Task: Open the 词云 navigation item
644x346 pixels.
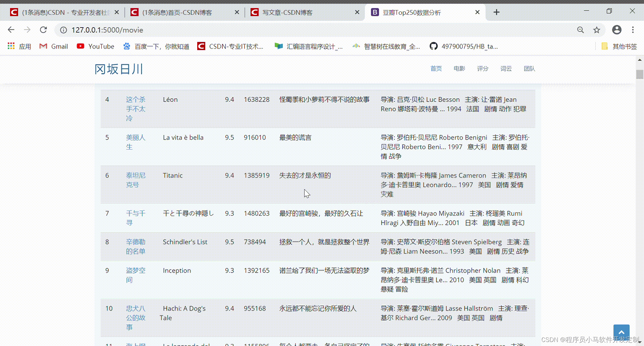Action: point(506,69)
